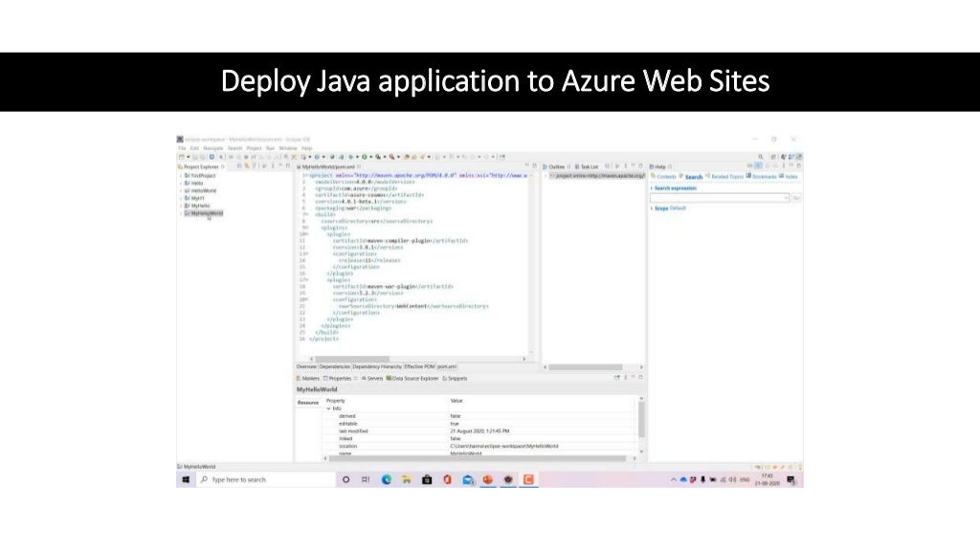Expand the MyHelloWorld project node

181,213
